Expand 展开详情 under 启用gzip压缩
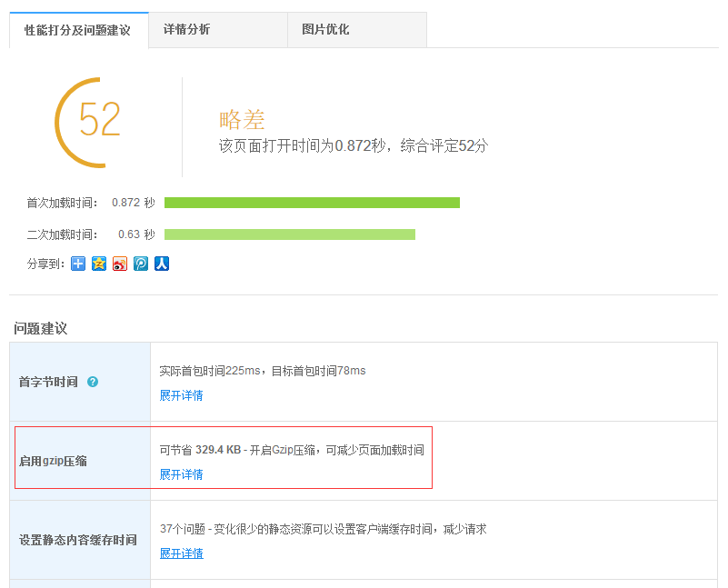This screenshot has width=728, height=588. click(182, 474)
